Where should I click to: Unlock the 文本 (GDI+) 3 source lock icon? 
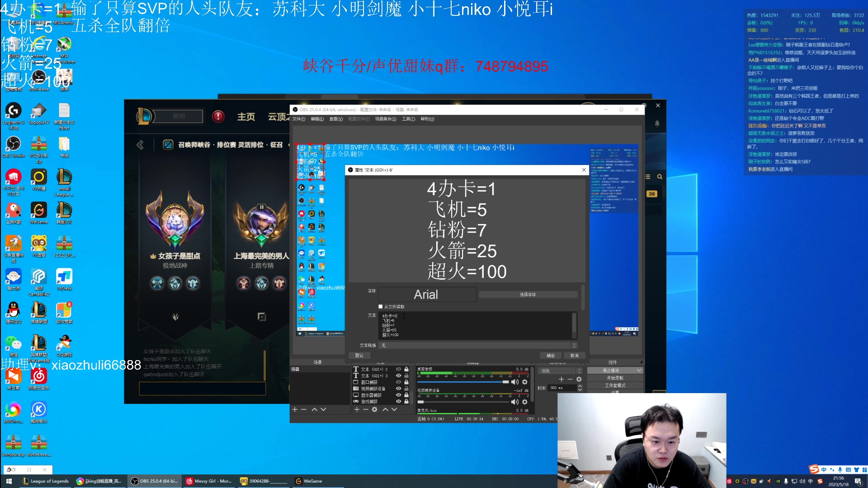tap(406, 375)
